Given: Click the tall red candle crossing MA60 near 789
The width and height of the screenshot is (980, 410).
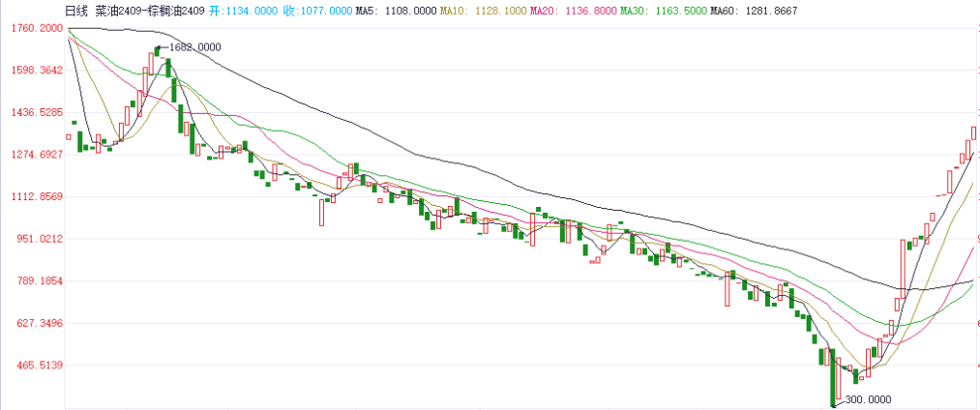Looking at the screenshot, I should point(904,269).
